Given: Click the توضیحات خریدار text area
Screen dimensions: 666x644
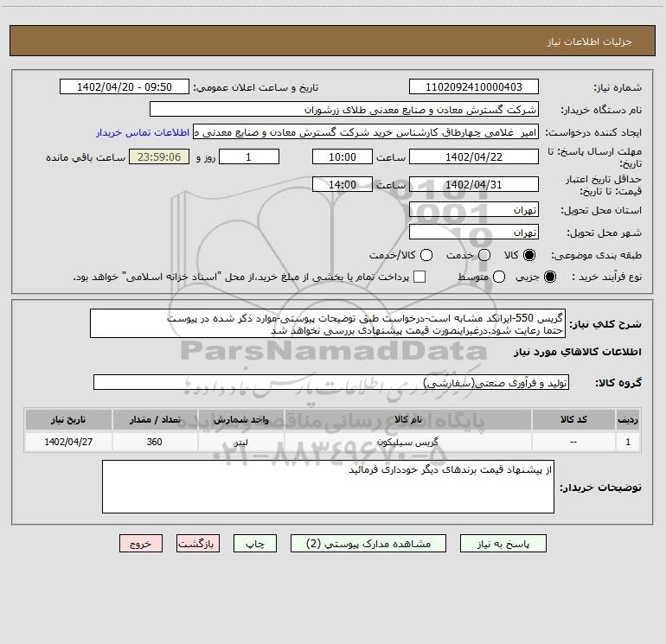Looking at the screenshot, I should pyautogui.click(x=328, y=487).
